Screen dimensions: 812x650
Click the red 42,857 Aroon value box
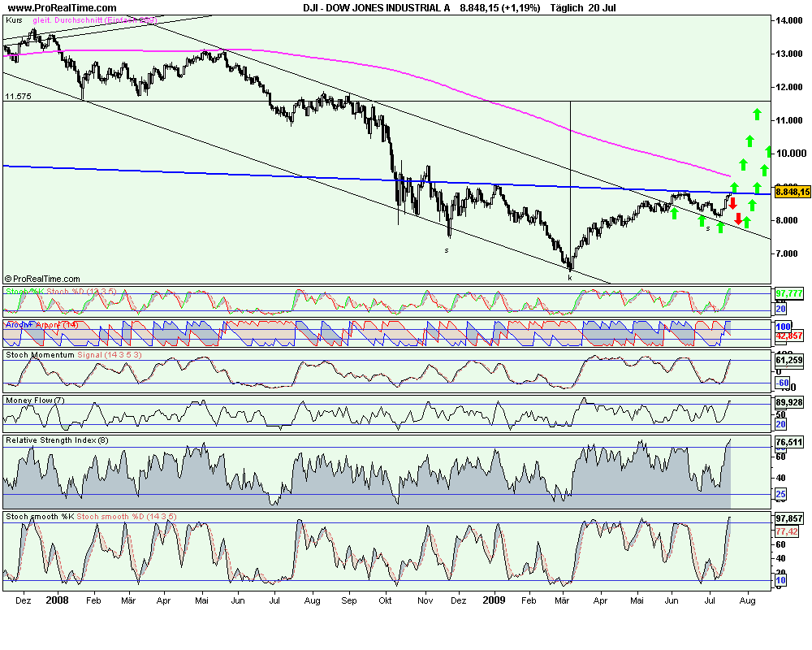[789, 336]
